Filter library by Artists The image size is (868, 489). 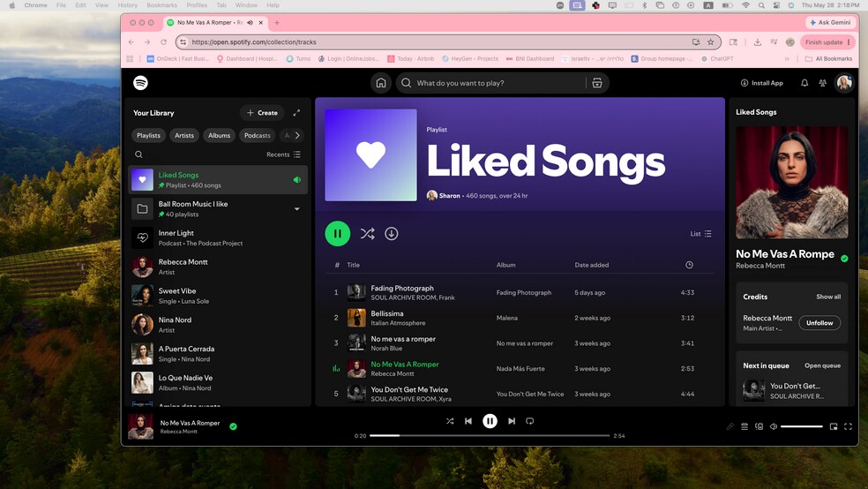point(184,135)
